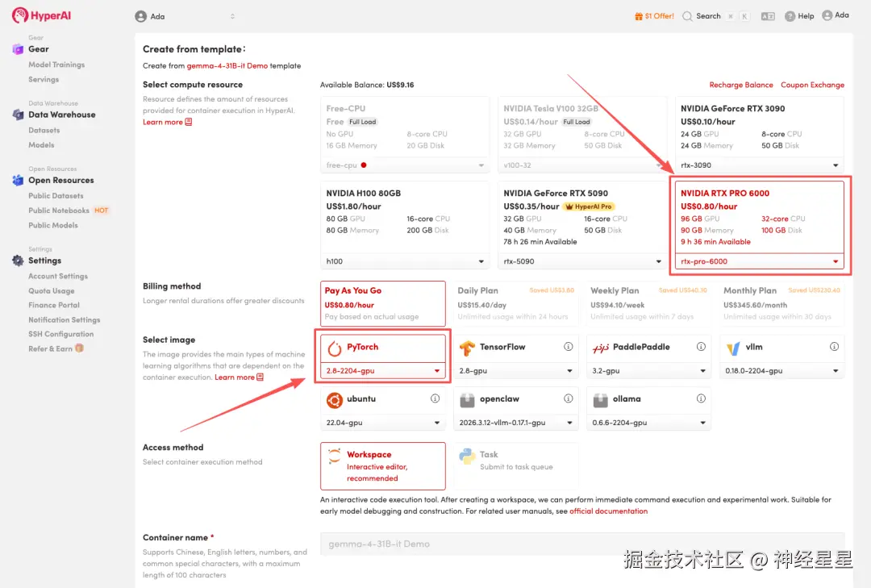The image size is (871, 588).
Task: Click the Search magnifier icon
Action: pos(687,16)
